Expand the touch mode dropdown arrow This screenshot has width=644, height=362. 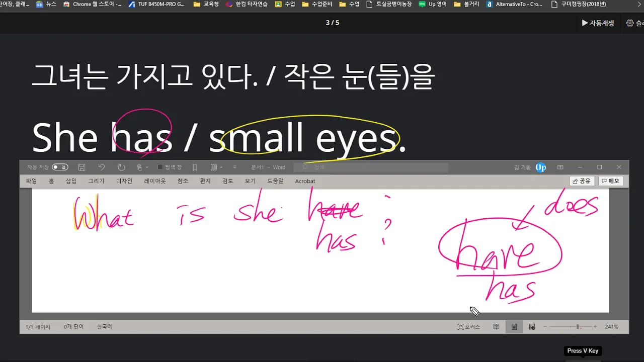(147, 167)
